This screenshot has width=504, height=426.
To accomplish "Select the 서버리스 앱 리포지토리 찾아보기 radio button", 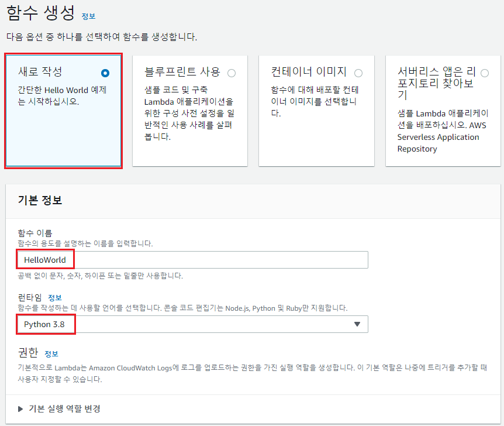I will pos(485,73).
